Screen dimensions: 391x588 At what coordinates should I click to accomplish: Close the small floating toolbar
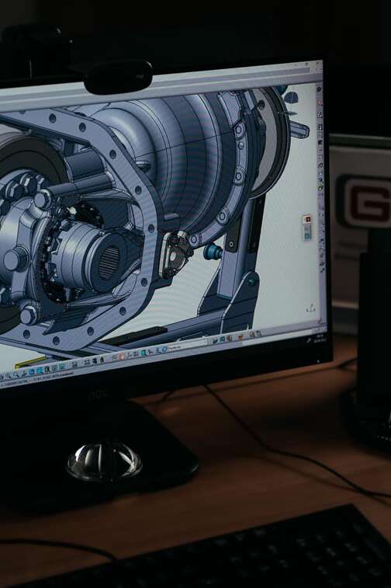point(308,219)
